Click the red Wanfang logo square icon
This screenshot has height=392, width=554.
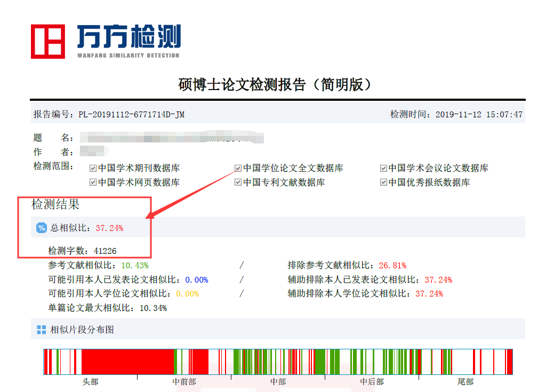pos(48,42)
